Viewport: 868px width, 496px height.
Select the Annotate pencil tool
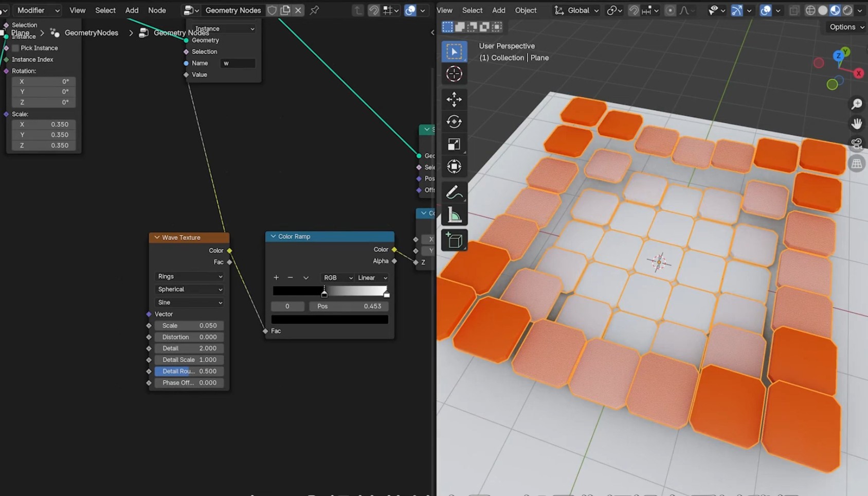tap(454, 192)
